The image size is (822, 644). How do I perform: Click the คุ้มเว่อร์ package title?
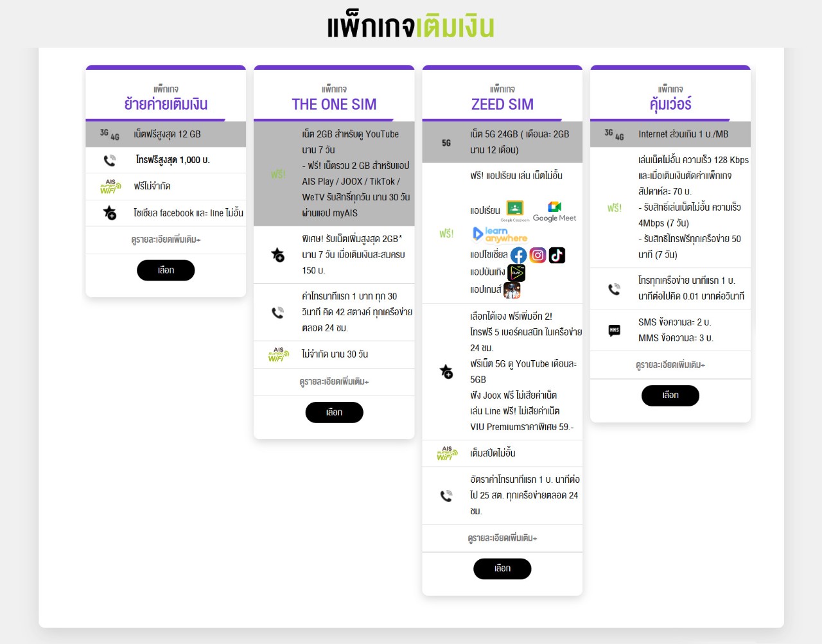click(x=670, y=104)
